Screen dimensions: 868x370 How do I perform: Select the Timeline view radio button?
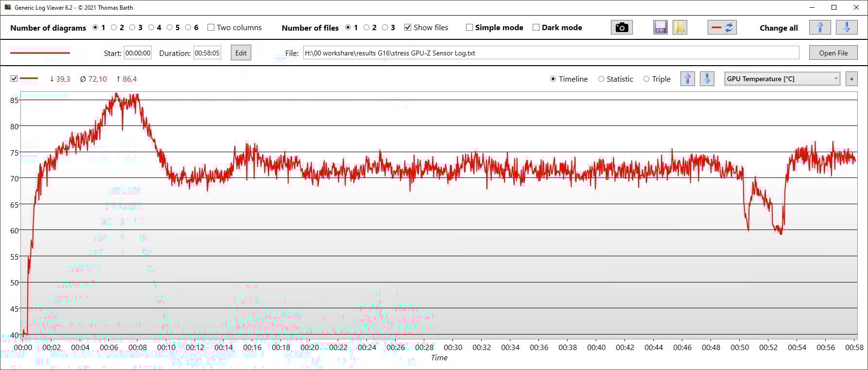(553, 79)
